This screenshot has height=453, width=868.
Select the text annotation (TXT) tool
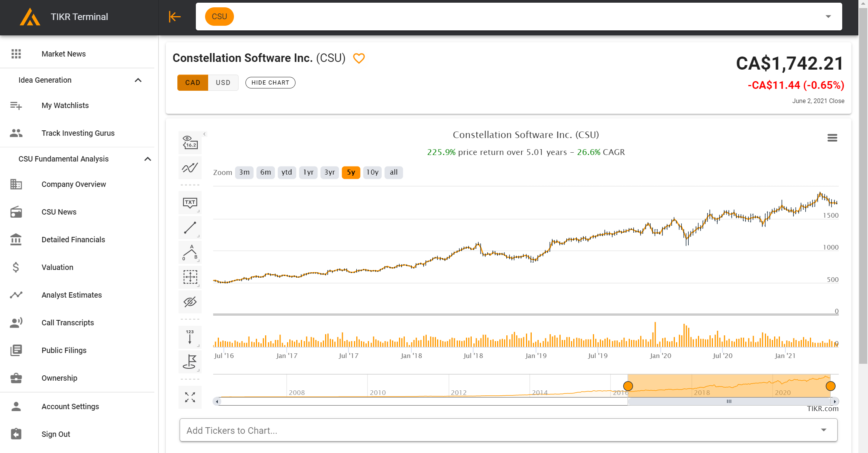coord(190,203)
